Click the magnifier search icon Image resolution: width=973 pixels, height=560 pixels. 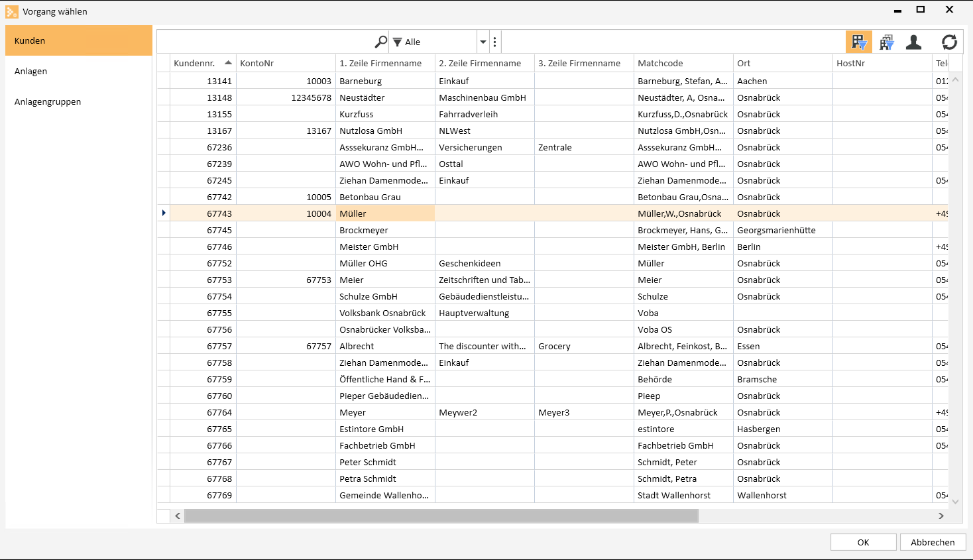click(x=380, y=42)
